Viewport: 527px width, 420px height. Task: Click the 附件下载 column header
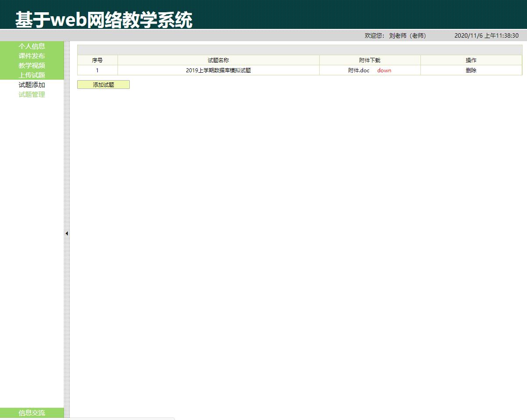pyautogui.click(x=370, y=60)
